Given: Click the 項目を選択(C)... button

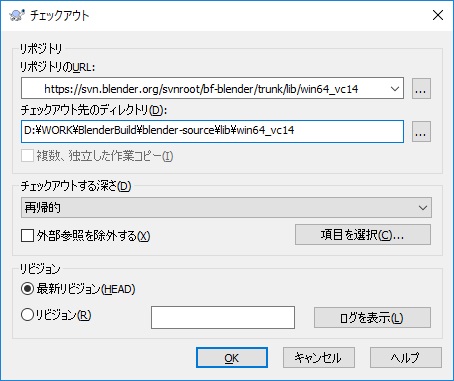Looking at the screenshot, I should click(x=363, y=235).
